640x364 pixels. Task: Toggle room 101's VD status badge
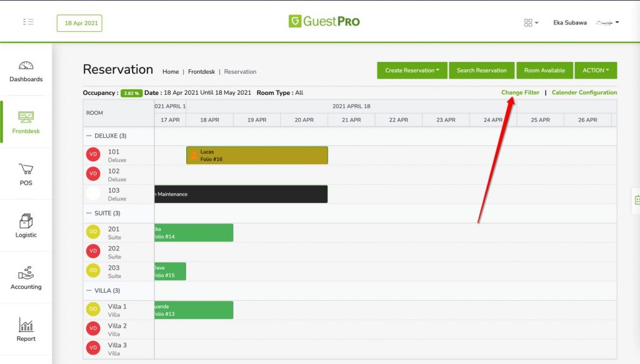(92, 154)
